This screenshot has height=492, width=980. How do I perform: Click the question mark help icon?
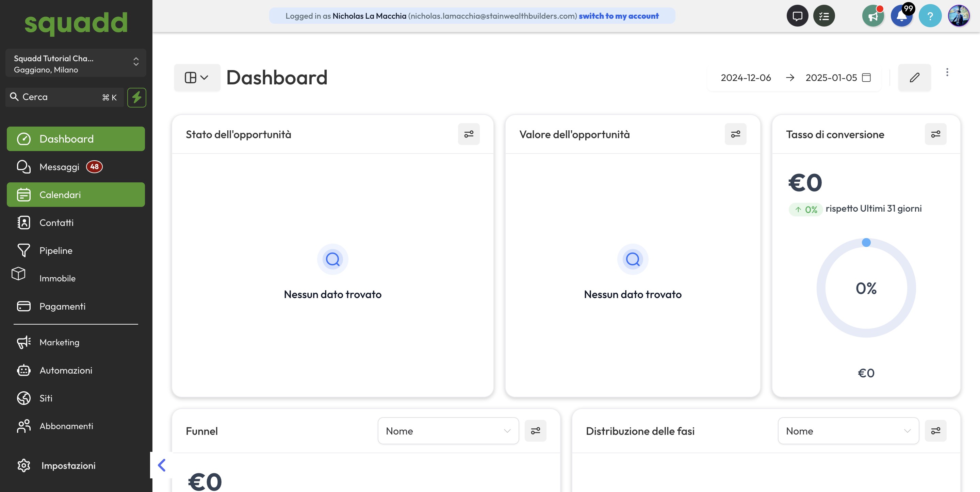(930, 16)
